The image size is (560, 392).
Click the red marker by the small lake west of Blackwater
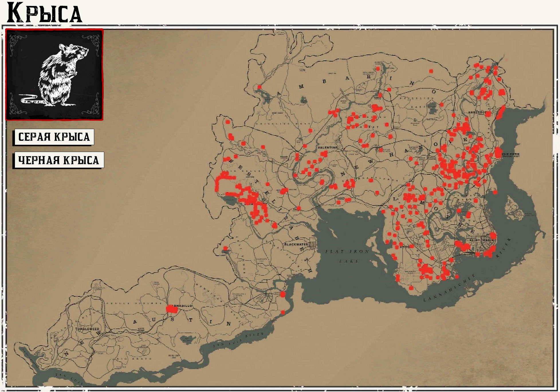pos(225,248)
